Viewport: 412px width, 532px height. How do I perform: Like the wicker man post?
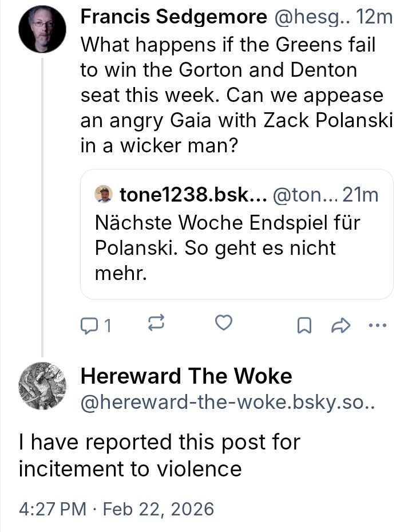[224, 324]
